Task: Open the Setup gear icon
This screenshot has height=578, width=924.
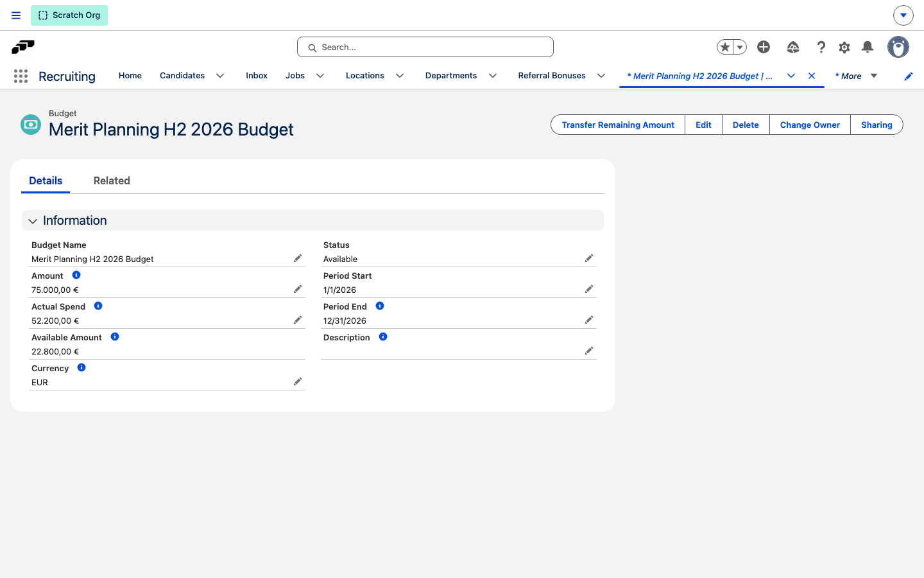Action: (x=844, y=47)
